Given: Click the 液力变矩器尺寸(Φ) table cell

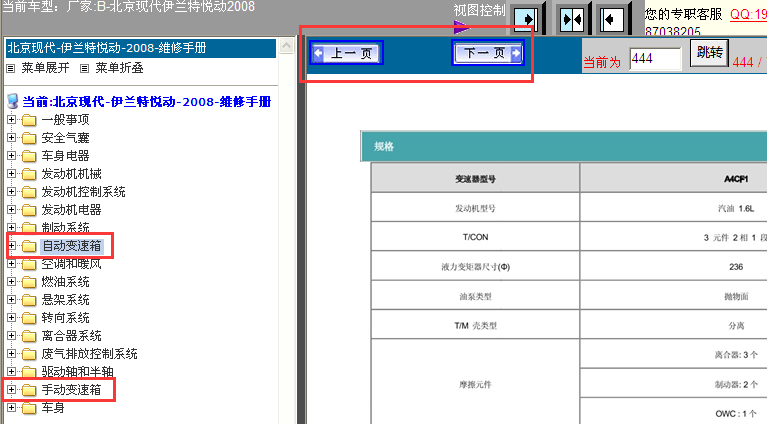Looking at the screenshot, I should click(475, 267).
